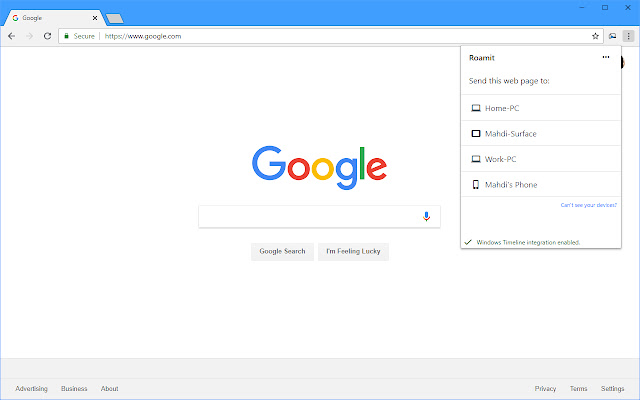Screen dimensions: 640x400
Task: Reload the current page
Action: [x=47, y=36]
